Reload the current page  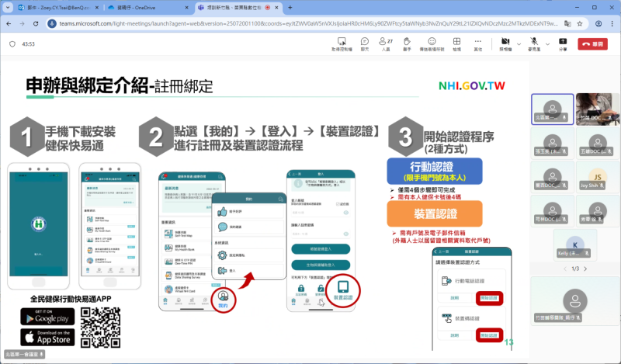pos(36,24)
